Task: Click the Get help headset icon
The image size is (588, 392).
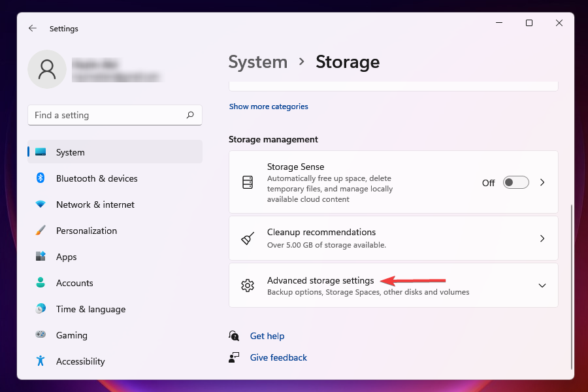Action: pos(234,336)
